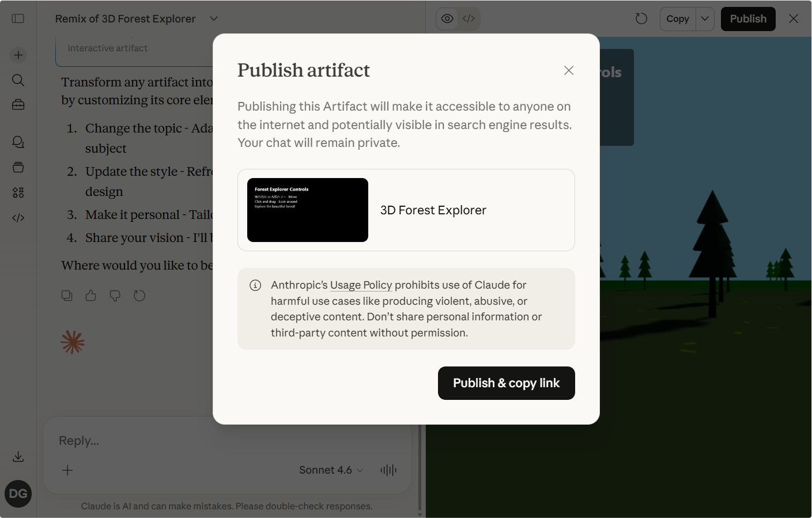Click the Publish button in header
The height and width of the screenshot is (518, 812).
(x=748, y=19)
